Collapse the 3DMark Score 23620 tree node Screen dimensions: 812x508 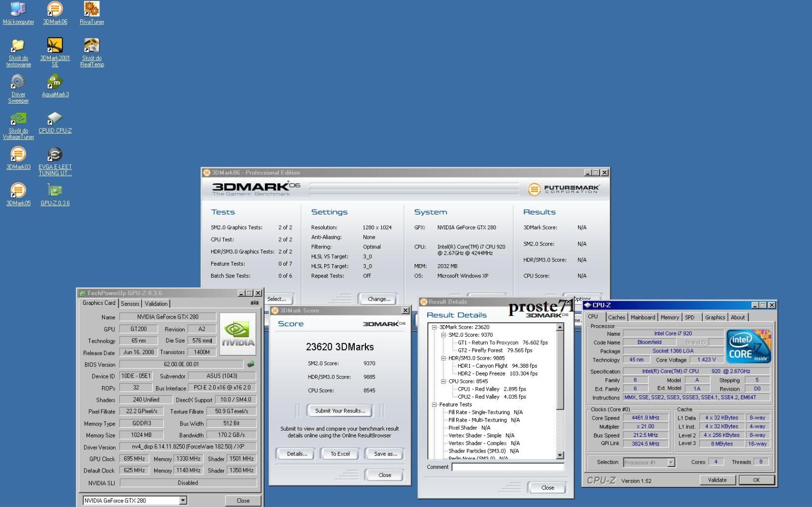click(434, 327)
